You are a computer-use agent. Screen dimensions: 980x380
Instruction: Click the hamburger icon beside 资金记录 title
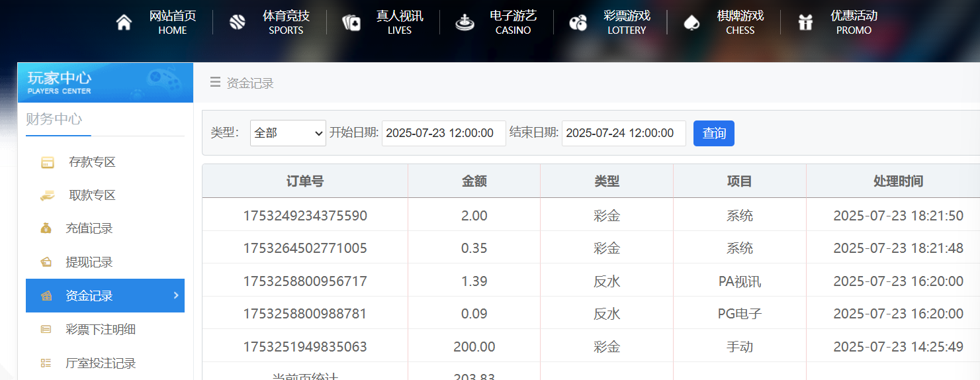(215, 82)
